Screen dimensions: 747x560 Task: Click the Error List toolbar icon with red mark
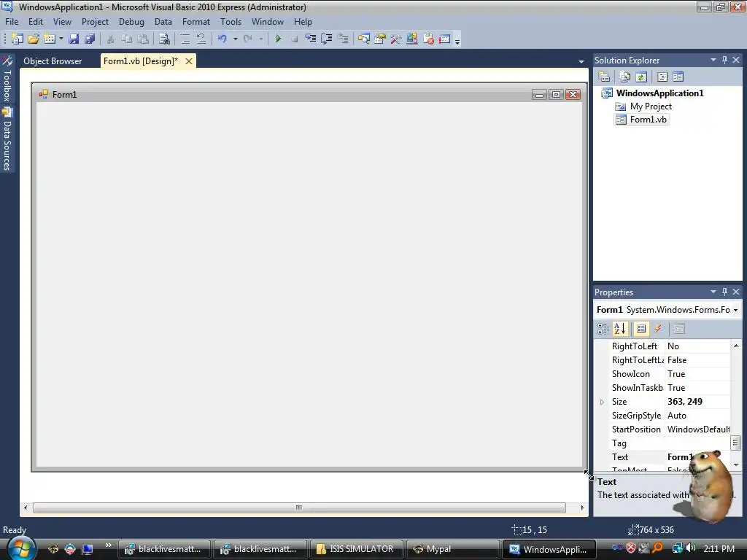click(x=428, y=39)
